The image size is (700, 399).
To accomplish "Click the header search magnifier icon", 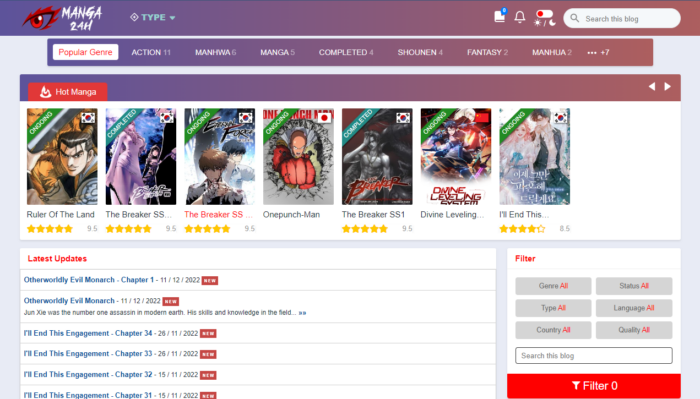I will point(575,18).
